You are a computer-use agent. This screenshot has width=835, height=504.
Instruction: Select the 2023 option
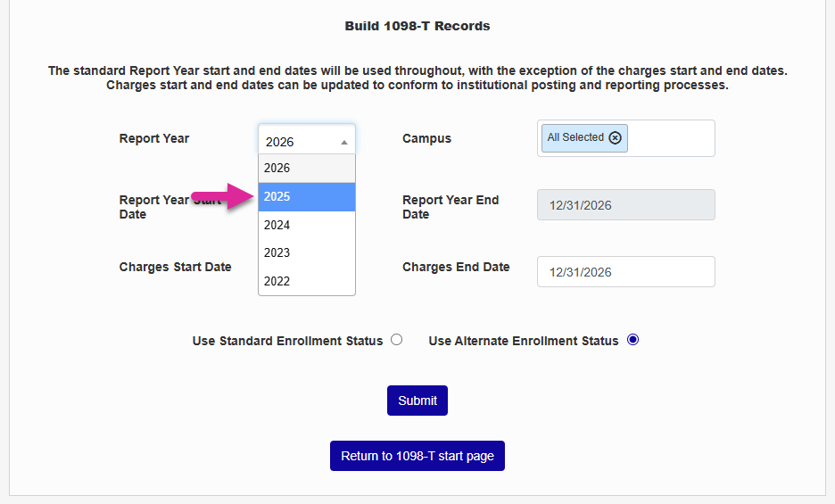click(x=306, y=252)
